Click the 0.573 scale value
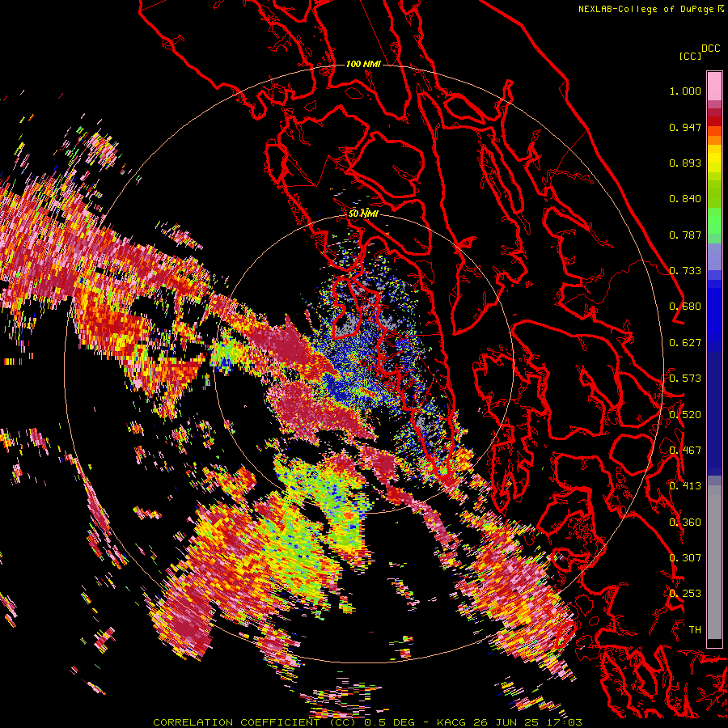728x728 pixels. point(685,379)
